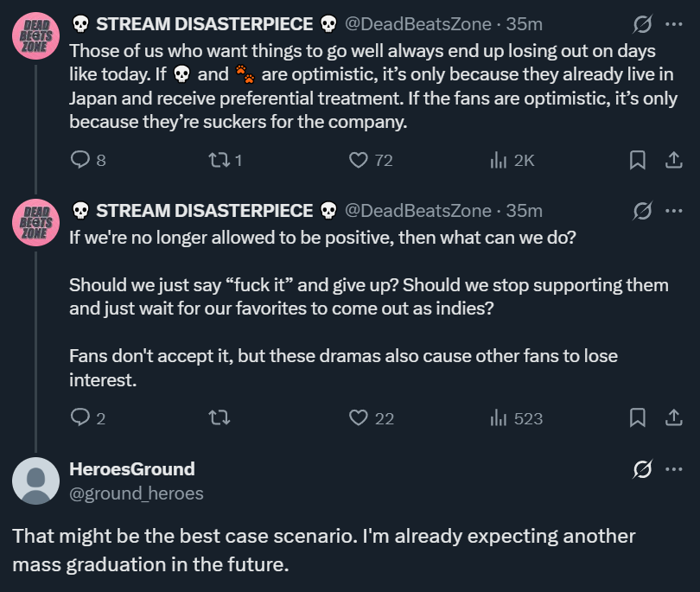Bookmark the first DeadBeatsZone tweet
The height and width of the screenshot is (592, 700).
click(x=638, y=160)
